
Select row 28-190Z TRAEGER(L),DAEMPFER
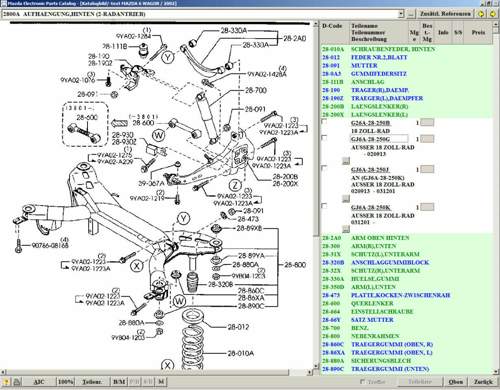pos(406,98)
